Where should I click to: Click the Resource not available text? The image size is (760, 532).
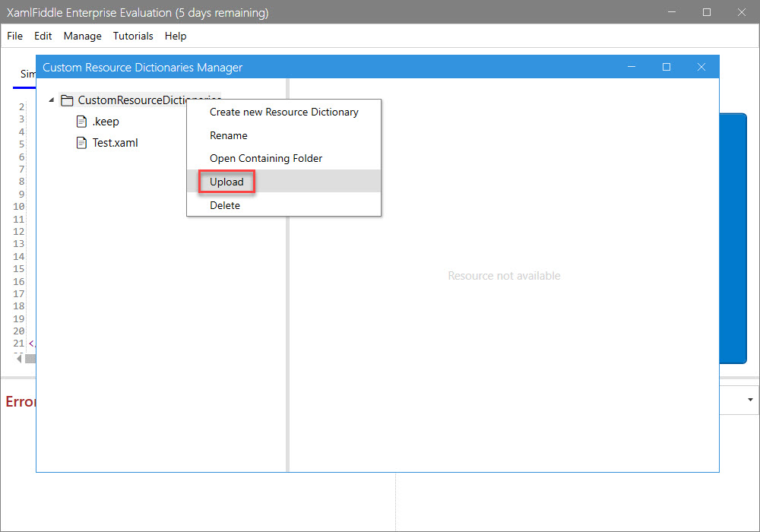click(x=504, y=276)
